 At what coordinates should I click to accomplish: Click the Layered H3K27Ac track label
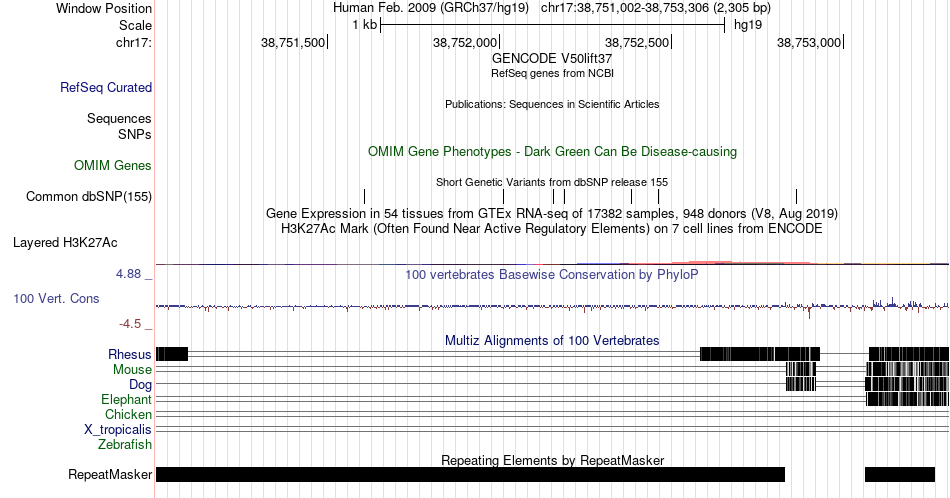pyautogui.click(x=65, y=242)
